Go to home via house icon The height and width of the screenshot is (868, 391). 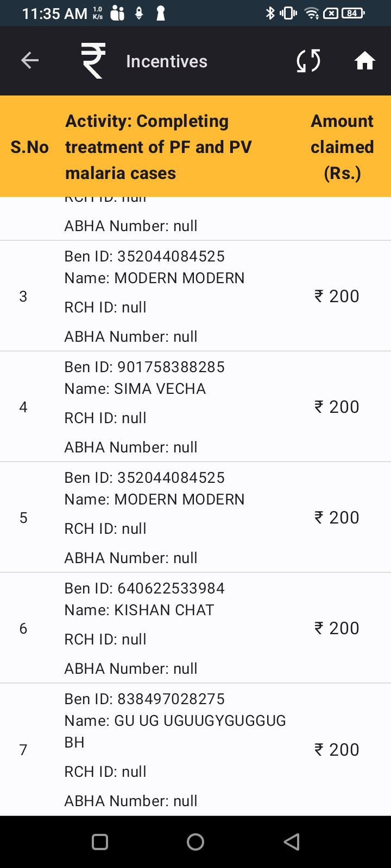pyautogui.click(x=365, y=61)
